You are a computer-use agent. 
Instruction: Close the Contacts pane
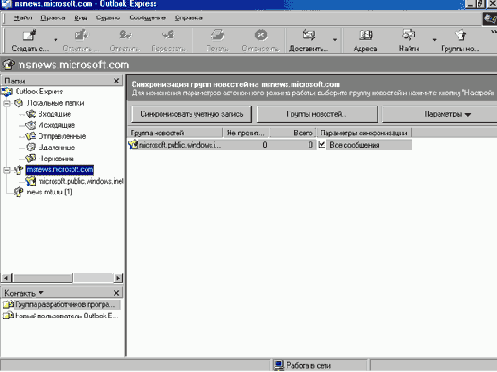click(x=116, y=293)
